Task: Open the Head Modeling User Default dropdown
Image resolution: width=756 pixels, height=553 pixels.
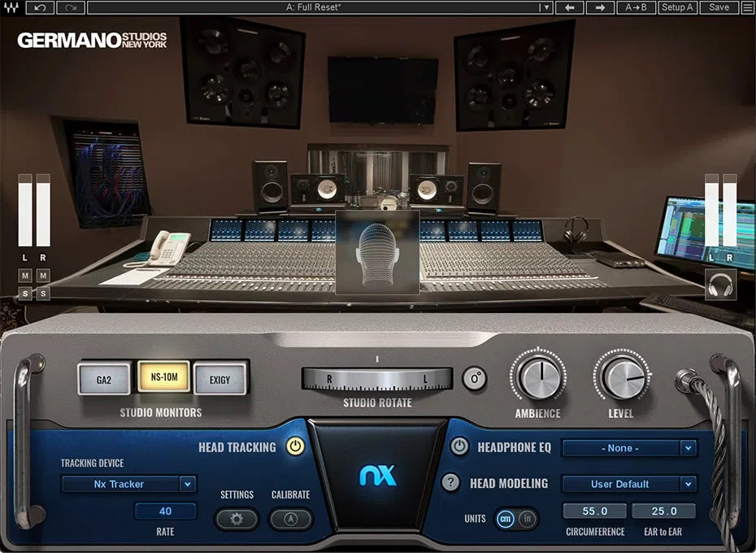Action: tap(629, 483)
